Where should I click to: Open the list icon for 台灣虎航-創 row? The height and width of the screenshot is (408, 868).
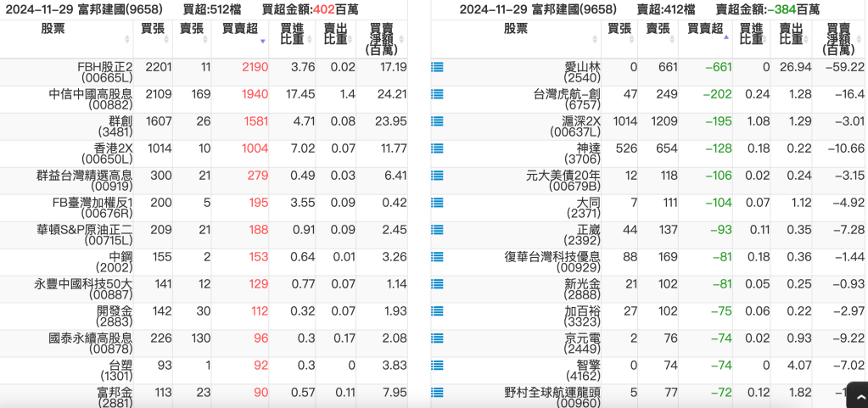coord(437,94)
